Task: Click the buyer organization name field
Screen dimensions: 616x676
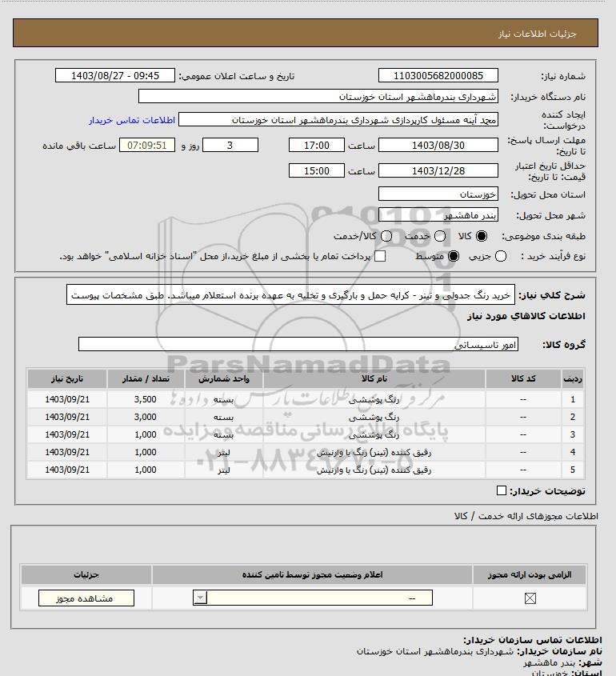Action: pos(318,97)
